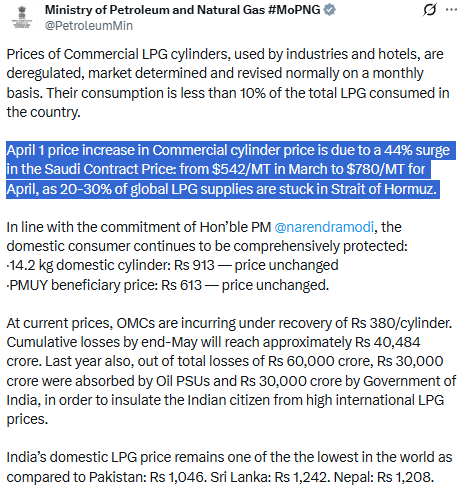
Task: Open the three-dot more options menu
Action: [x=451, y=10]
